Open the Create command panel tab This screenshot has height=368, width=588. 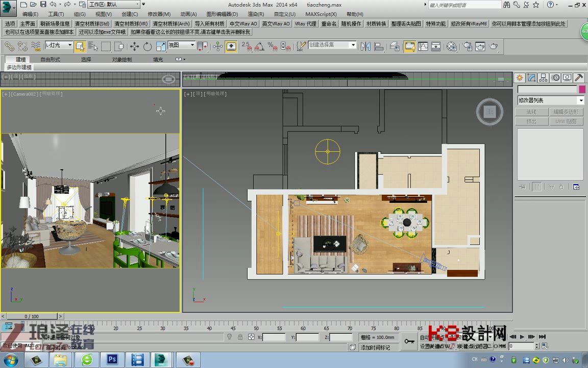[x=520, y=78]
